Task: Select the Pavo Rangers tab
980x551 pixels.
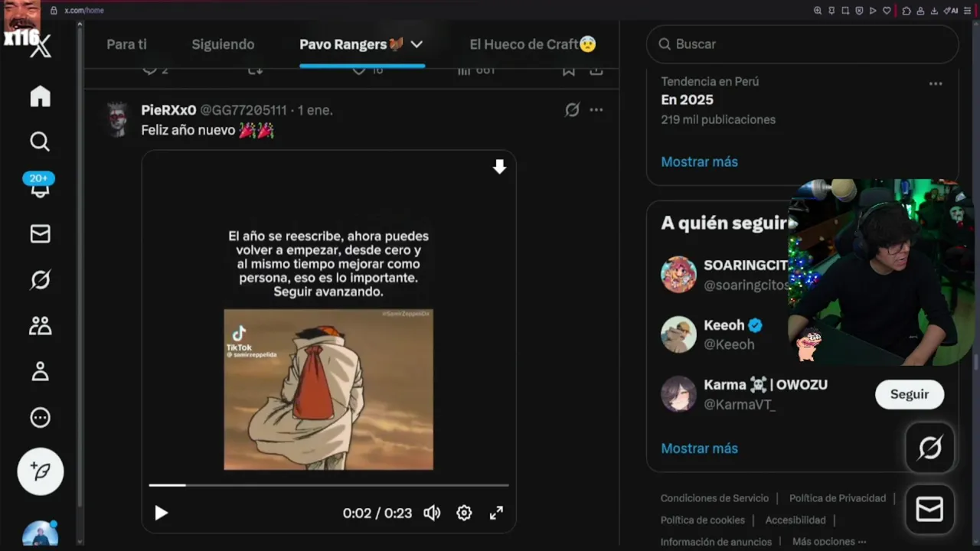Action: [x=351, y=44]
